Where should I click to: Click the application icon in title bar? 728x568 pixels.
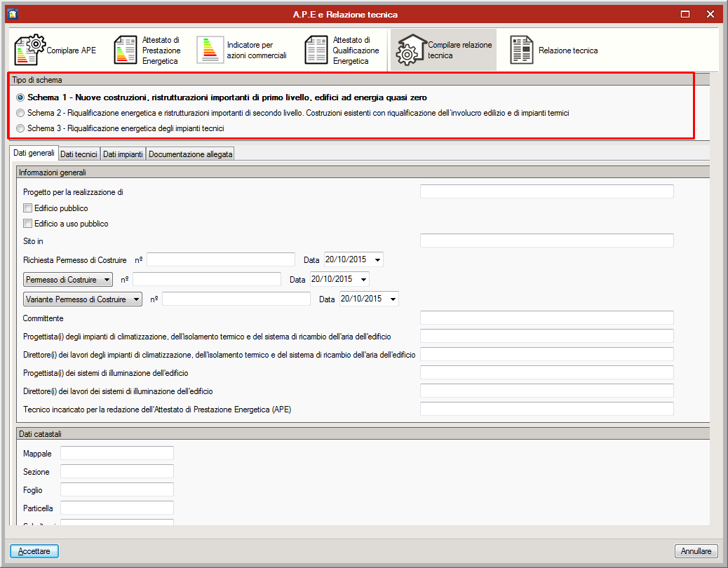click(x=13, y=14)
